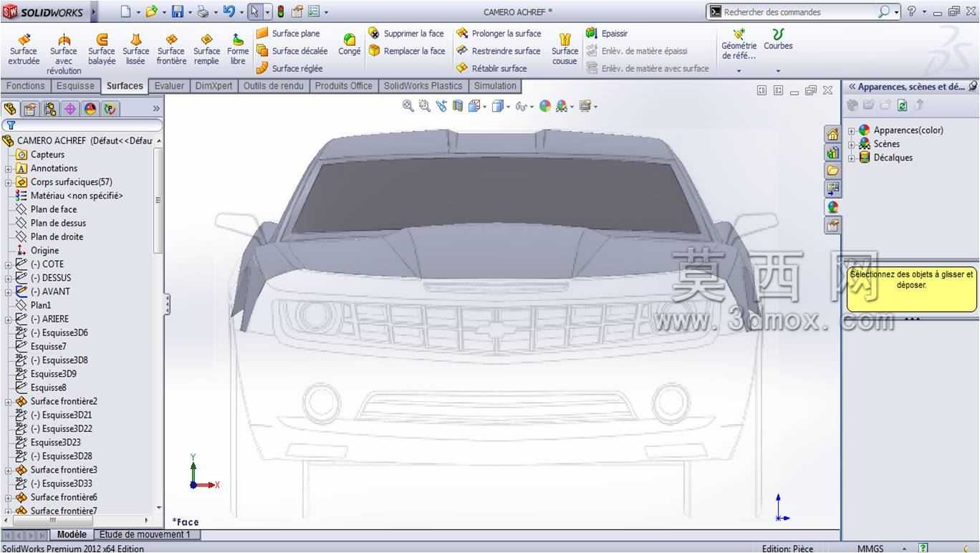The height and width of the screenshot is (553, 980).
Task: Click the Print icon
Action: tap(203, 11)
